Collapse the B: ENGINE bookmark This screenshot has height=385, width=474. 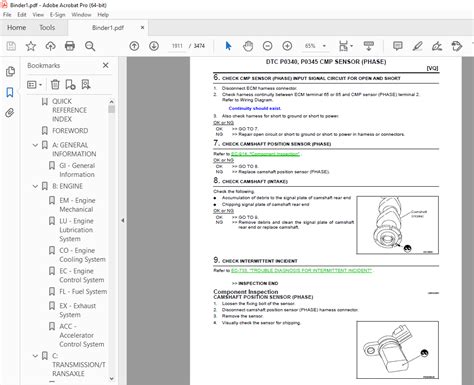pyautogui.click(x=35, y=186)
